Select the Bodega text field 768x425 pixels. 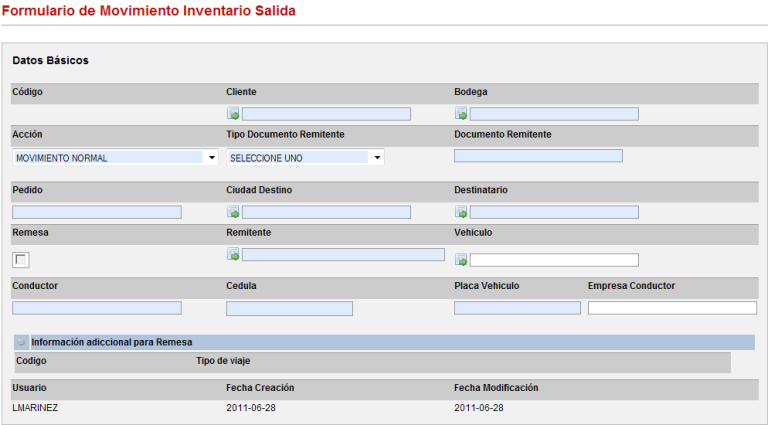[x=554, y=114]
